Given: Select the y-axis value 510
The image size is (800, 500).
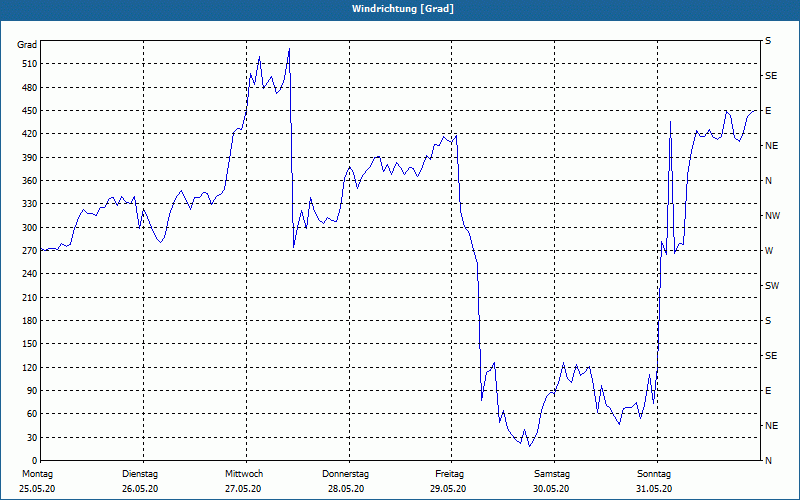Looking at the screenshot, I should point(31,64).
